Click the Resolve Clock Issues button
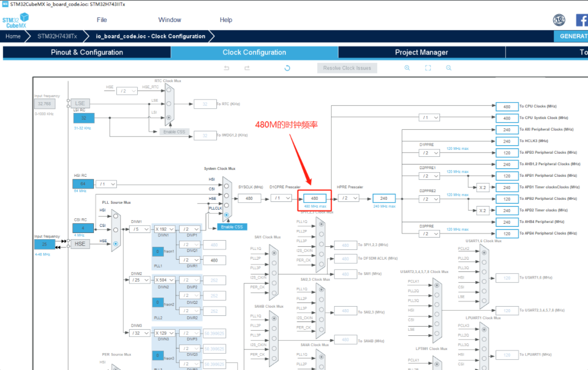This screenshot has width=588, height=370. point(347,67)
